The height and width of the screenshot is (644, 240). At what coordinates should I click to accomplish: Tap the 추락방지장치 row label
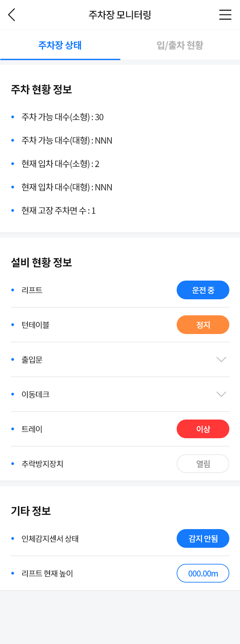point(42,464)
